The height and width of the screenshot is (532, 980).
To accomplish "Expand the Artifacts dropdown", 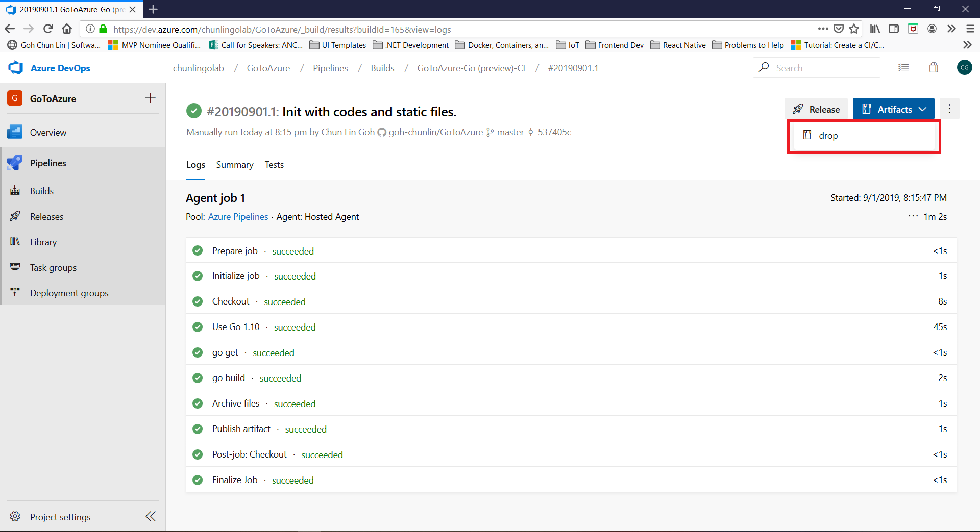I will (x=894, y=109).
